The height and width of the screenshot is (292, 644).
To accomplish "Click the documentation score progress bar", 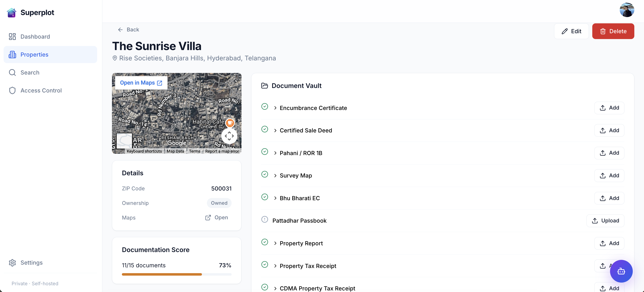I will tap(177, 274).
